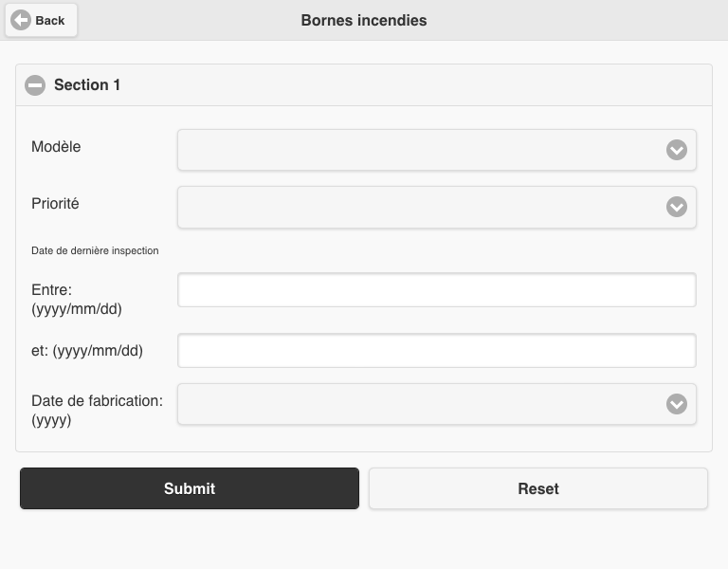Click the Priorité label
This screenshot has width=728, height=569.
[55, 204]
